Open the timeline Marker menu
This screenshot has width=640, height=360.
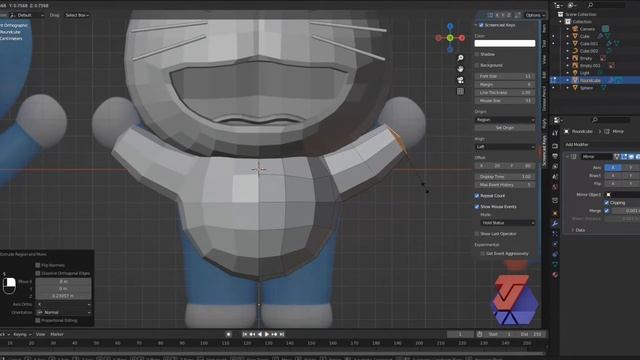point(57,334)
